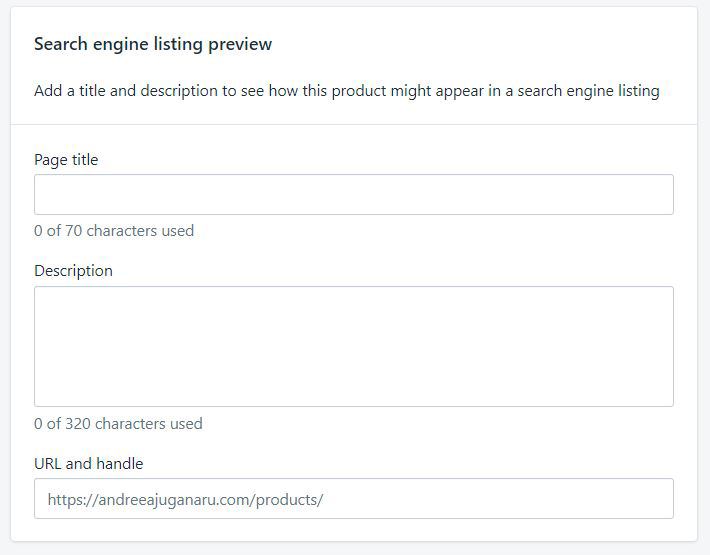Click the word "handle" in the URL label
The width and height of the screenshot is (710, 555).
click(119, 463)
